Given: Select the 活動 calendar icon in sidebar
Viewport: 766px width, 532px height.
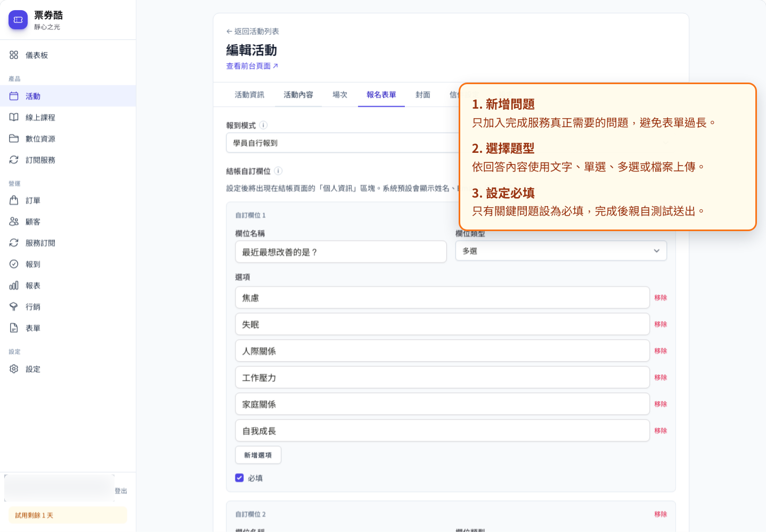Looking at the screenshot, I should pos(14,96).
